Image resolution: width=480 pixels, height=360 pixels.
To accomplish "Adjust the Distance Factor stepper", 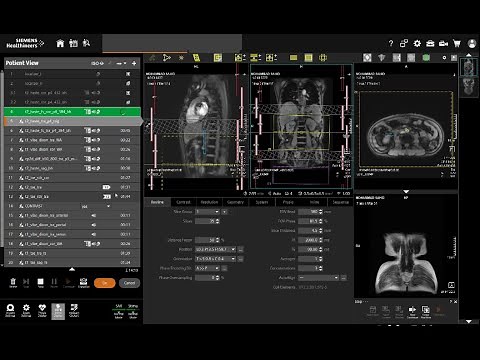I will click(x=218, y=240).
